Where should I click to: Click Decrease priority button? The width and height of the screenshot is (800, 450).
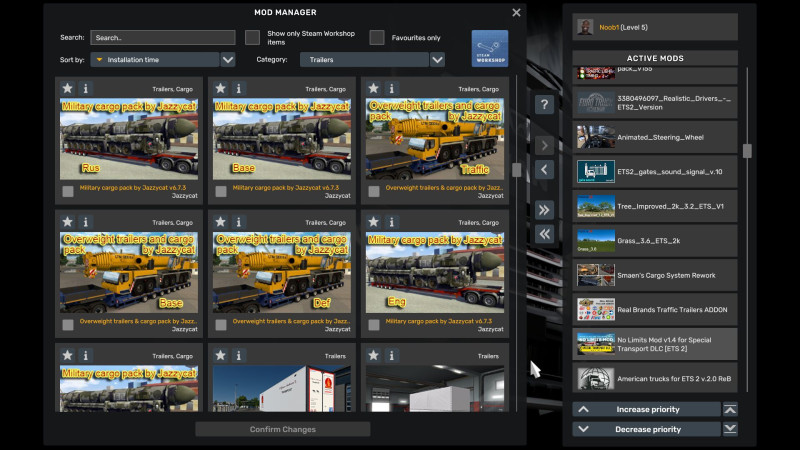[646, 429]
